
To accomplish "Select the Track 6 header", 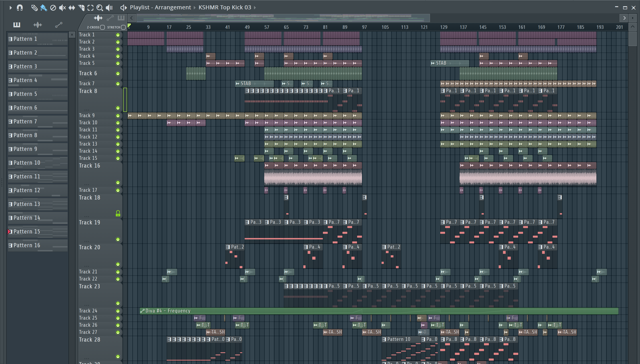I will (100, 73).
